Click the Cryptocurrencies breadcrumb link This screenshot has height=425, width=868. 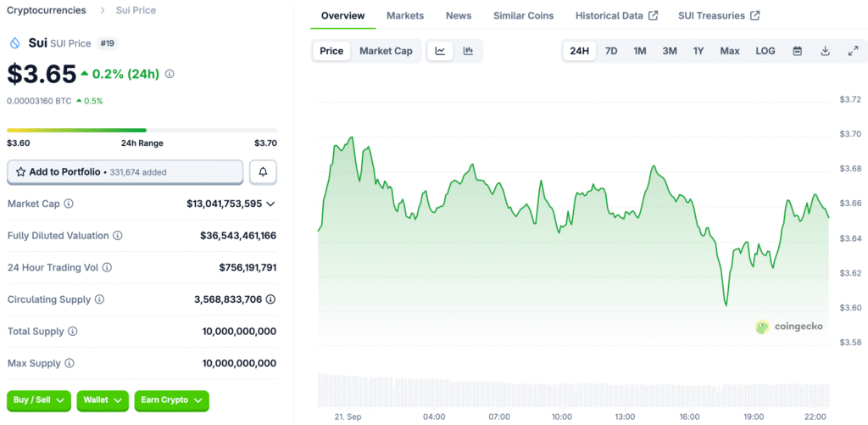[47, 10]
